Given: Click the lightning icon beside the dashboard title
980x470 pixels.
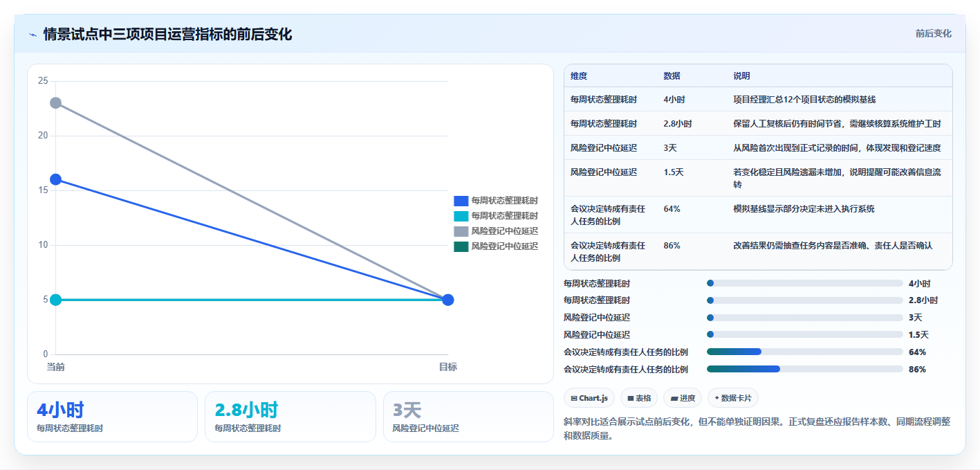Looking at the screenshot, I should point(33,35).
